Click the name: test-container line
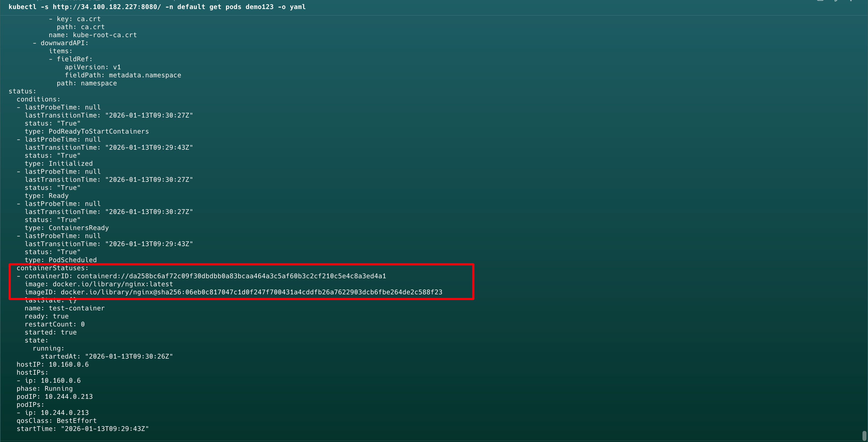This screenshot has height=442, width=868. coord(64,308)
